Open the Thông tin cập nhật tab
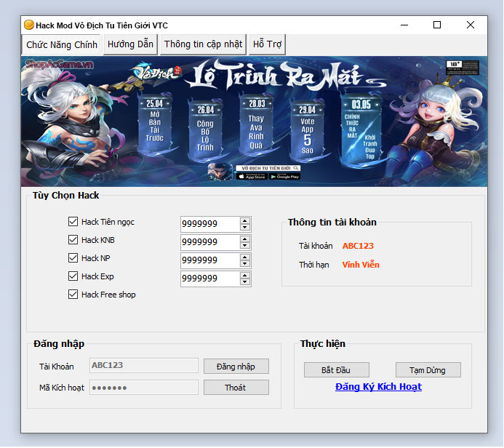This screenshot has height=448, width=504. pos(203,44)
